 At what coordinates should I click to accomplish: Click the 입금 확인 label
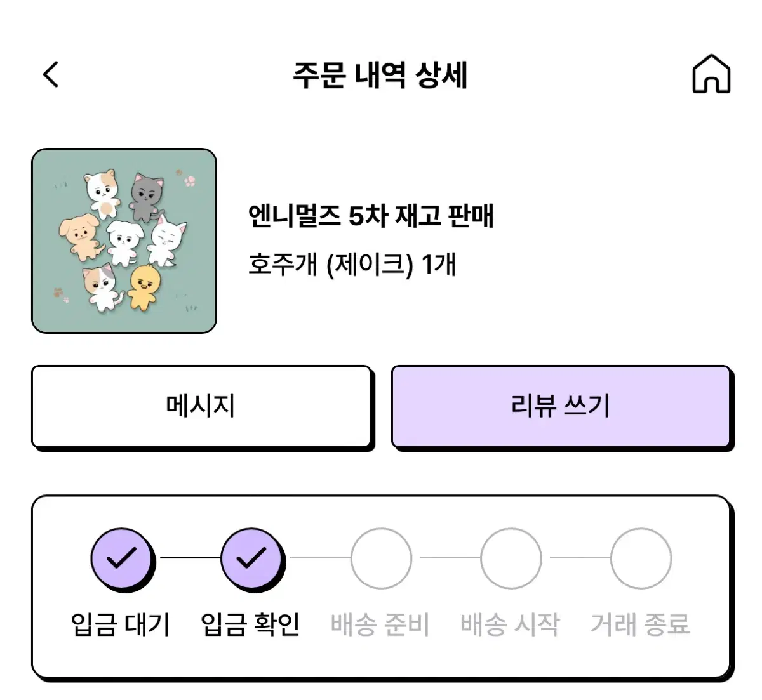[x=251, y=624]
